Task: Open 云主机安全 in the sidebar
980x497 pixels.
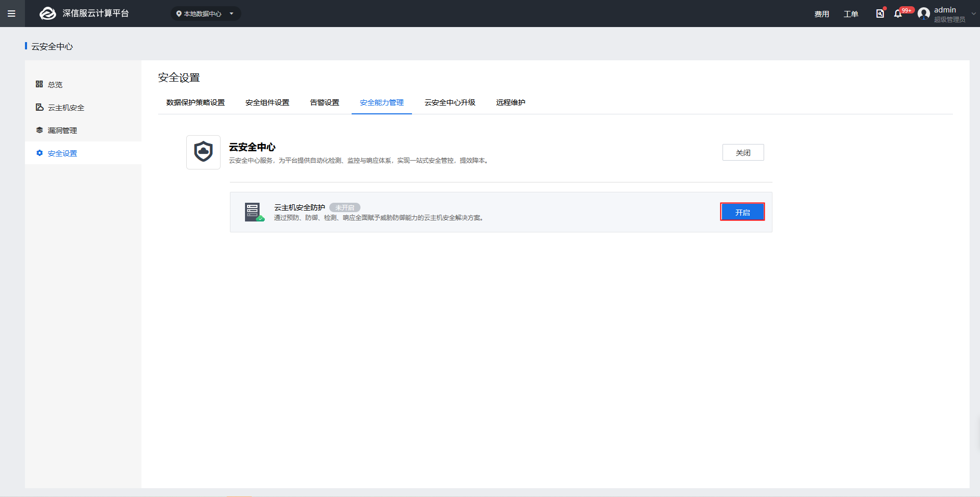Action: tap(66, 108)
